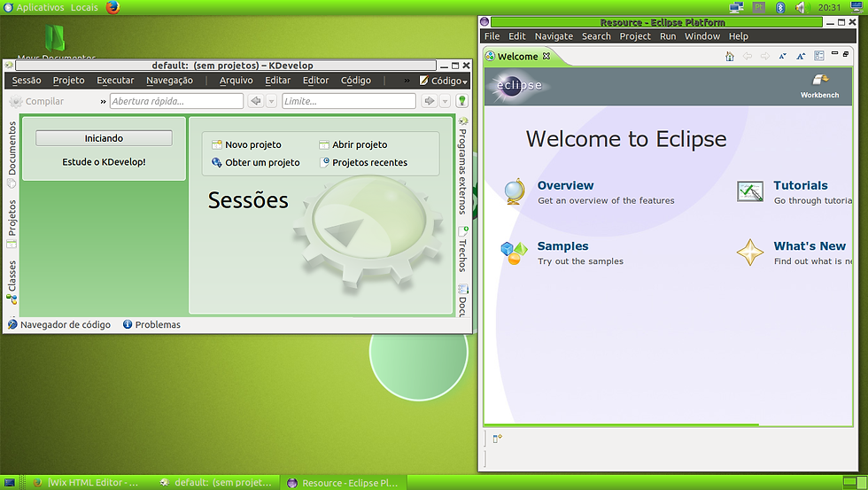Open What's New in Eclipse

click(810, 245)
